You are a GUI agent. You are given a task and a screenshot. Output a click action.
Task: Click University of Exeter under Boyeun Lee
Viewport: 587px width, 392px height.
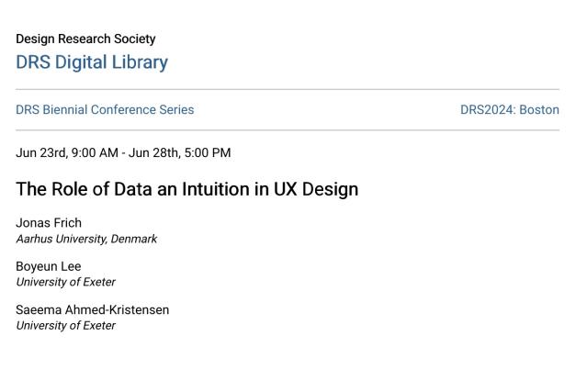65,282
